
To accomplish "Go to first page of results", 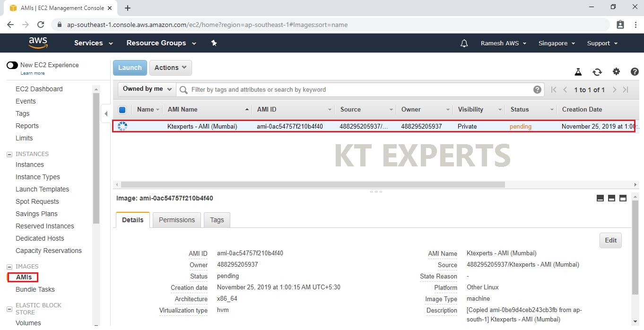I will 554,90.
